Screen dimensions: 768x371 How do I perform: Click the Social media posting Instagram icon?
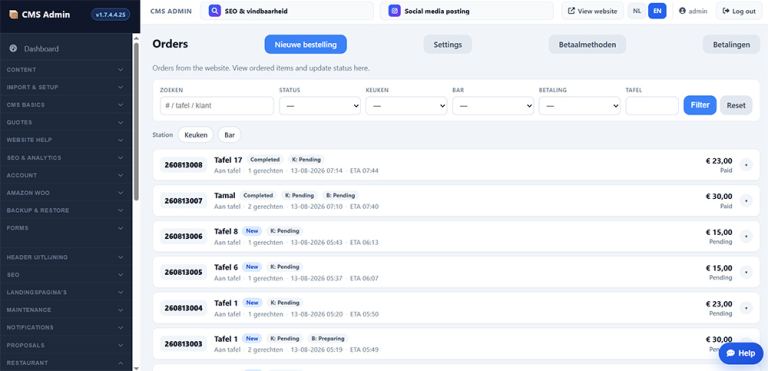pyautogui.click(x=394, y=11)
